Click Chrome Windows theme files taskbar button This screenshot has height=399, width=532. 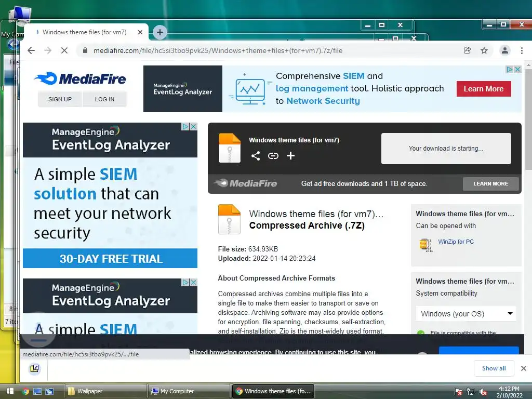click(x=273, y=391)
